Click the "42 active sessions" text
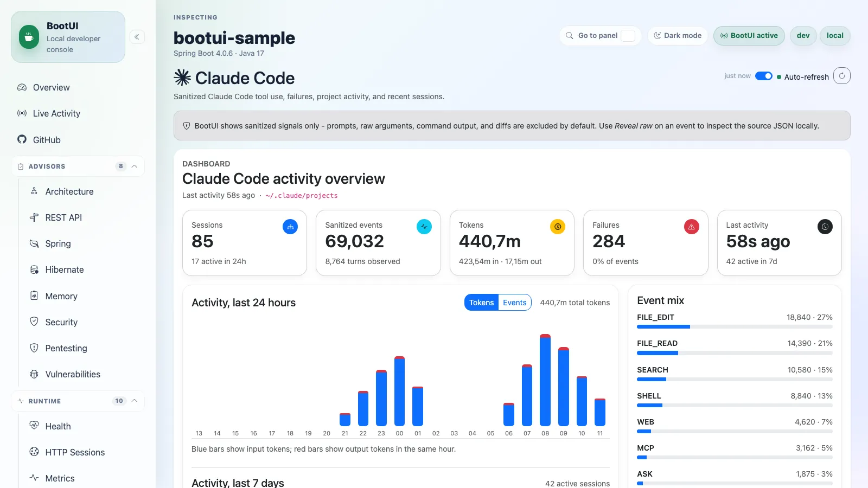 click(x=577, y=484)
